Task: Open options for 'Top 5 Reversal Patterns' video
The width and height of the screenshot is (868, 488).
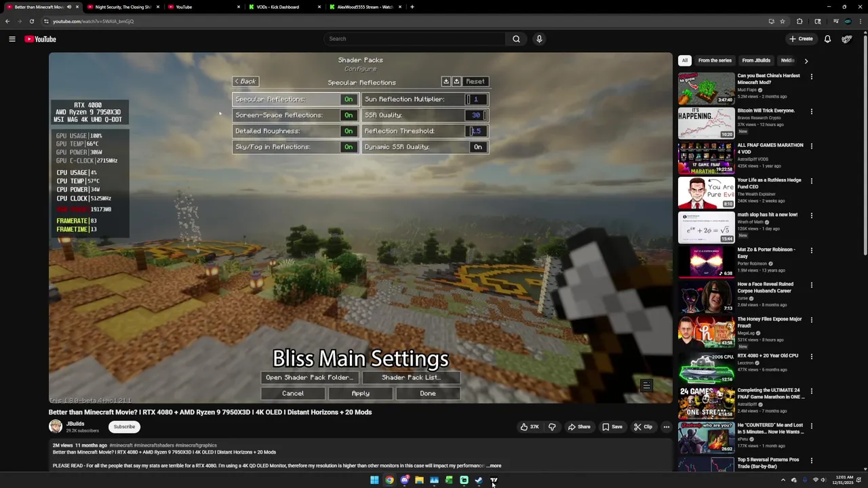Action: click(811, 460)
